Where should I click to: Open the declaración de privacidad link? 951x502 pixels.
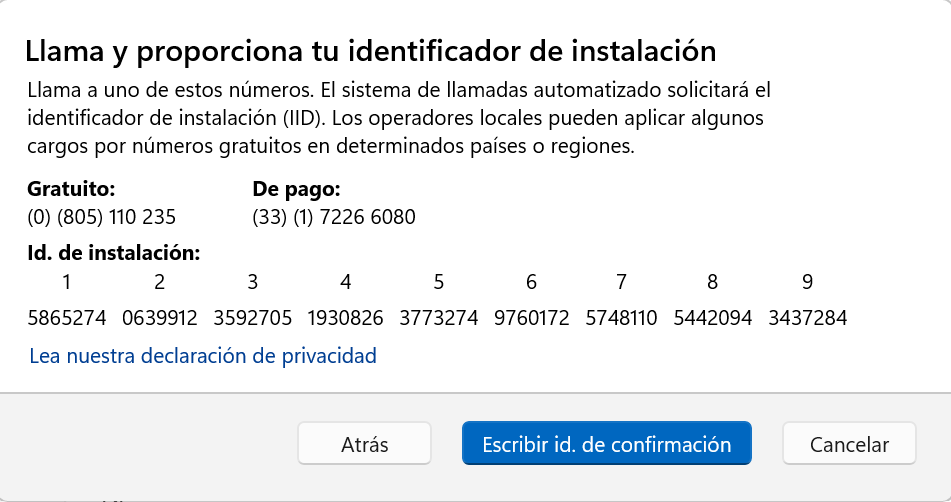[203, 356]
